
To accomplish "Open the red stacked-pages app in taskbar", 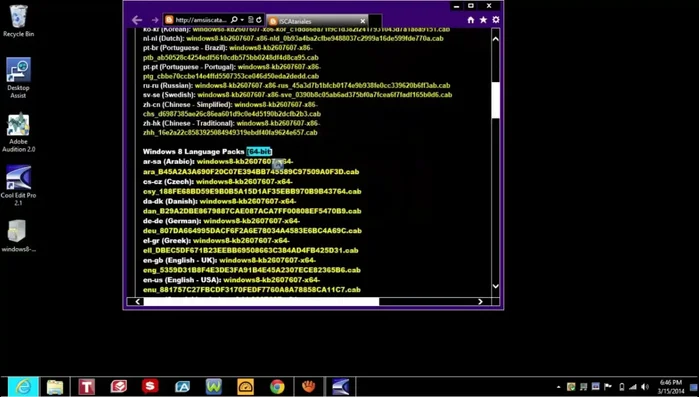I will [x=119, y=386].
